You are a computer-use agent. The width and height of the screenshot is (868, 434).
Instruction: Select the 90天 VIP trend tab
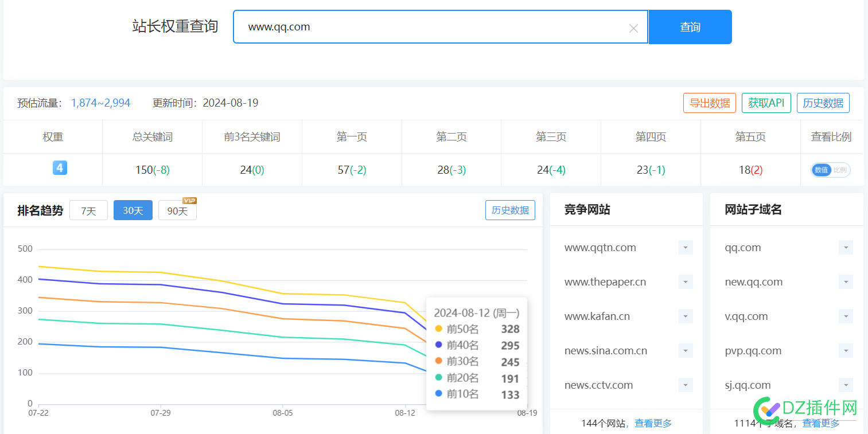tap(177, 210)
